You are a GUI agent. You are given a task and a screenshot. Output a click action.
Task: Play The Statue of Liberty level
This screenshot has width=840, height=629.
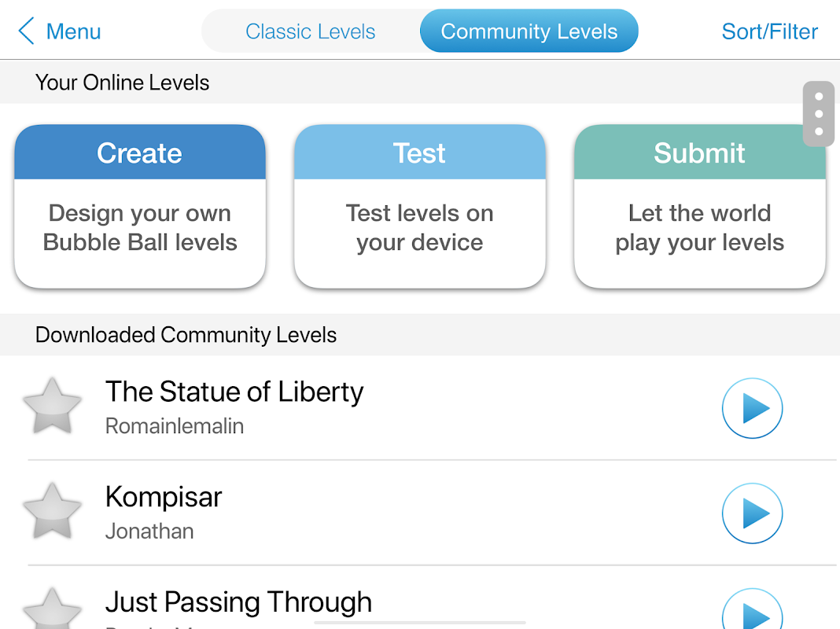pyautogui.click(x=752, y=408)
